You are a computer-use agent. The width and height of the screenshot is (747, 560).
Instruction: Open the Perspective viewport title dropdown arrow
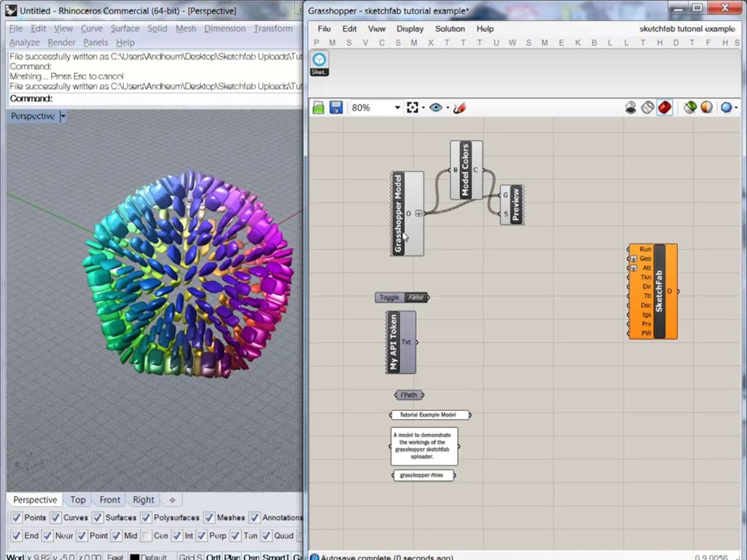tap(63, 116)
